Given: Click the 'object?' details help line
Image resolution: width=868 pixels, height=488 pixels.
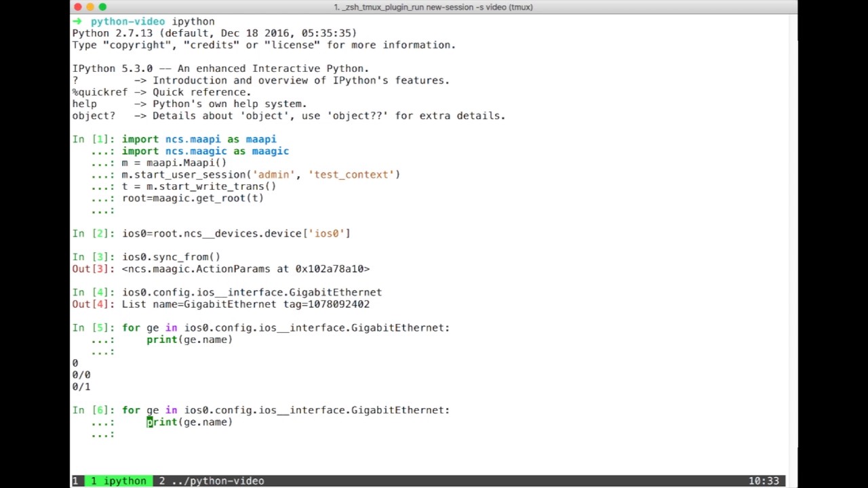Looking at the screenshot, I should click(x=289, y=116).
